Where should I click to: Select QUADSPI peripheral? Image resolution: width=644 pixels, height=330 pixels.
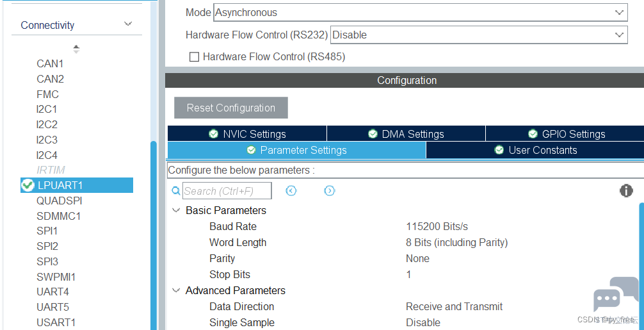pos(59,201)
